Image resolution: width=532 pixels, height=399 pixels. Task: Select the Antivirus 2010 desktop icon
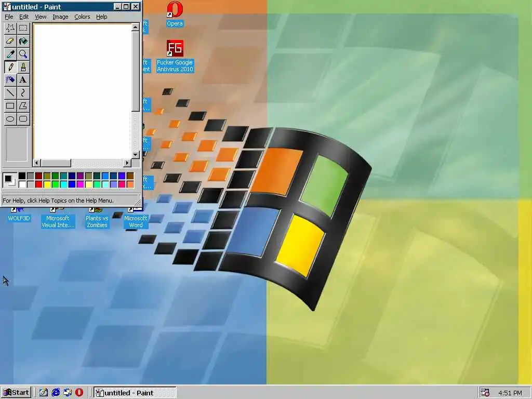tap(175, 56)
